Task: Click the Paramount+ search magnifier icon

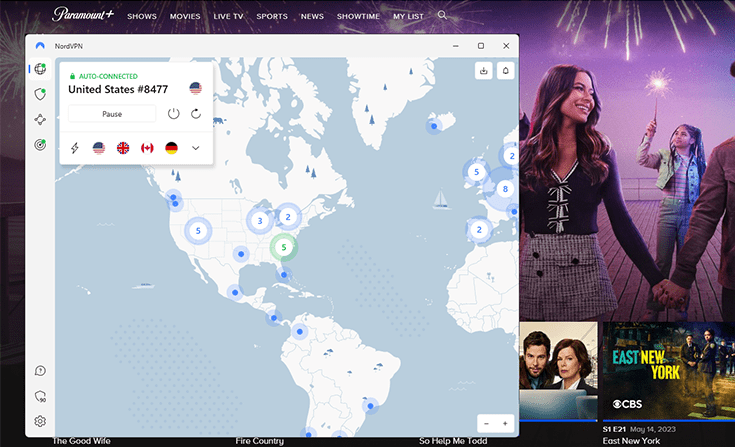Action: [442, 15]
